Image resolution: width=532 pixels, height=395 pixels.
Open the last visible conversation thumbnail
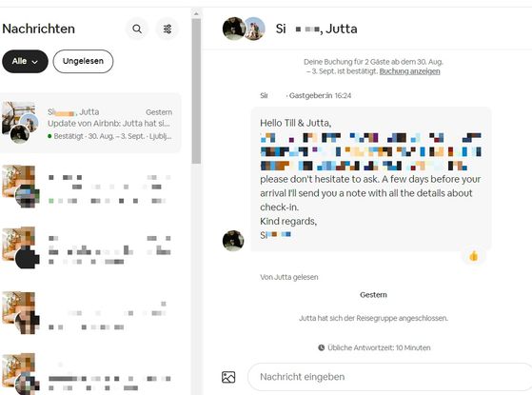[x=20, y=373]
